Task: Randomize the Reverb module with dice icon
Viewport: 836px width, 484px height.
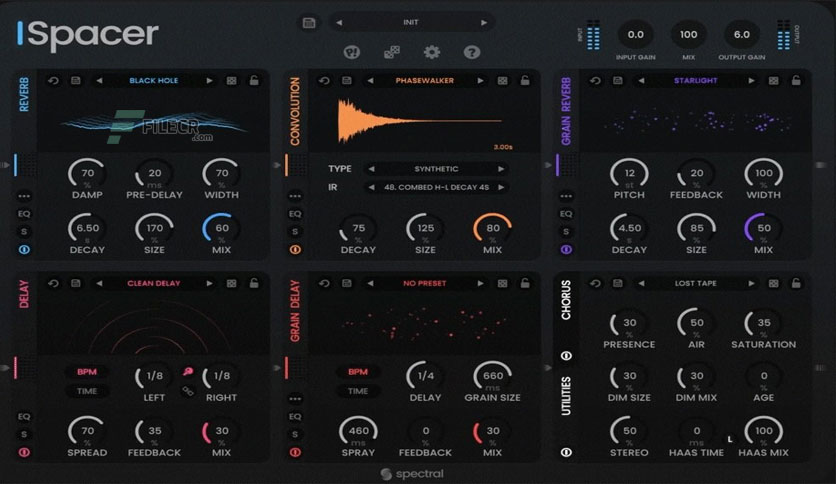Action: click(231, 80)
